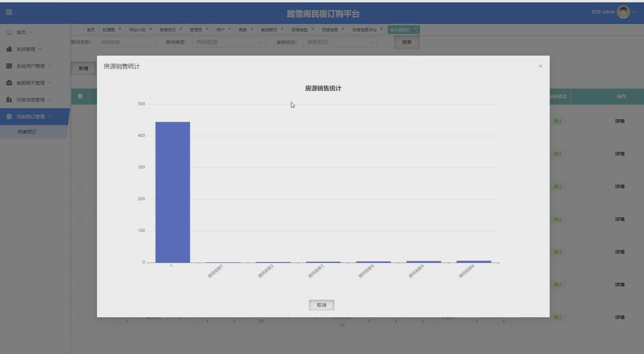Click the 搜索 search button
The image size is (644, 354).
click(x=406, y=42)
